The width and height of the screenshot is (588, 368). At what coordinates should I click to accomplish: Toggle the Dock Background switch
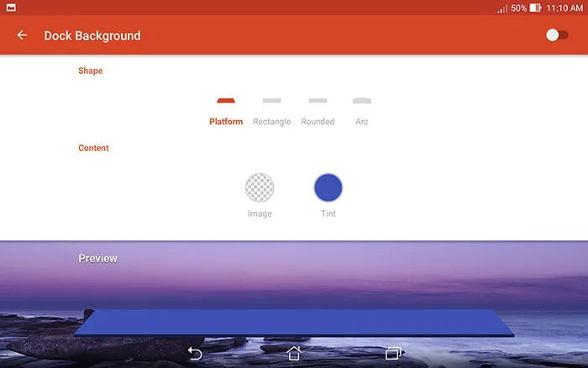coord(556,35)
